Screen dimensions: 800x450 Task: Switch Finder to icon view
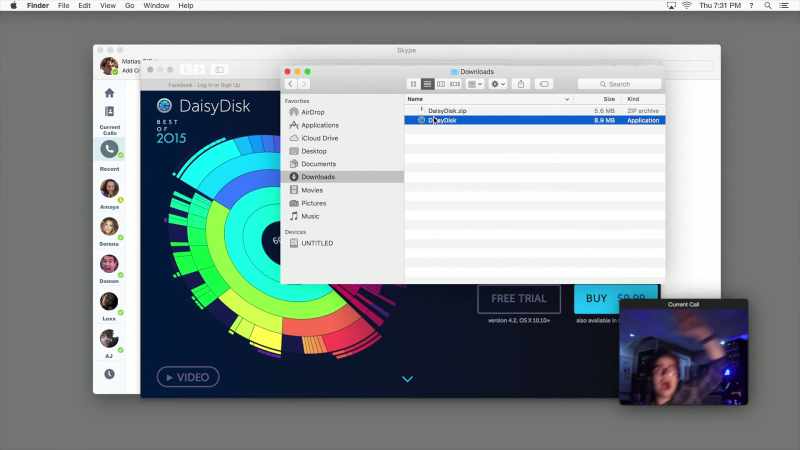click(413, 84)
